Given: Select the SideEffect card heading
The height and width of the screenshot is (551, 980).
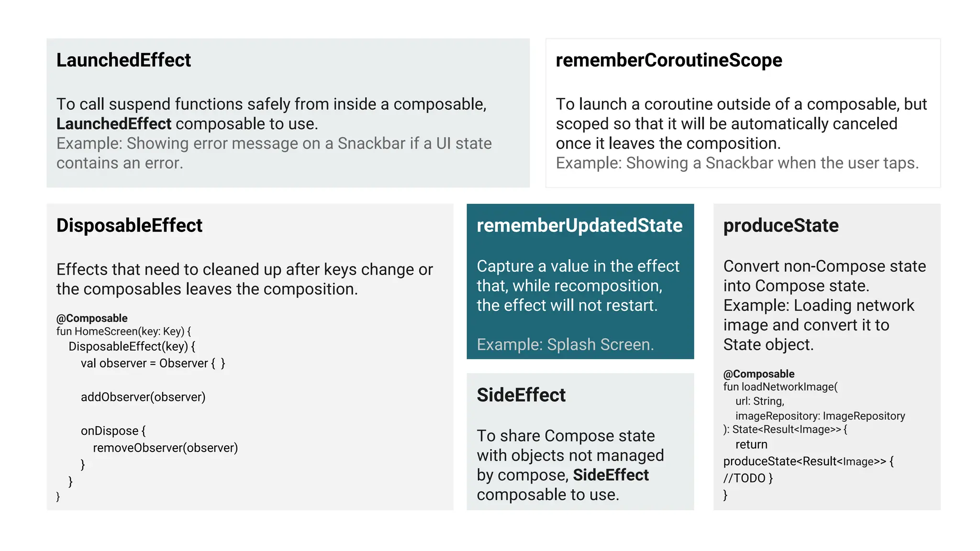Looking at the screenshot, I should [x=521, y=395].
